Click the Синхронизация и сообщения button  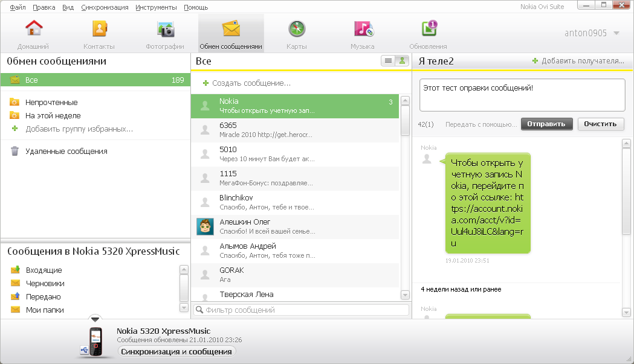pyautogui.click(x=176, y=351)
